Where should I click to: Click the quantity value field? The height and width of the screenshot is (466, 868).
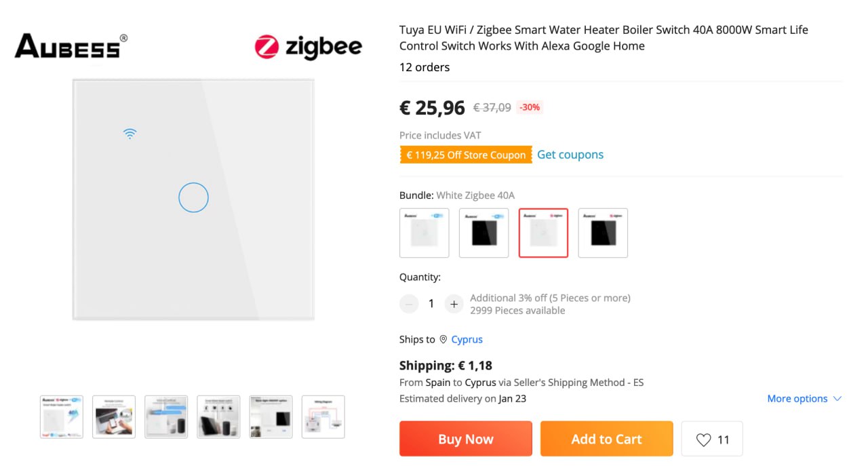click(431, 304)
